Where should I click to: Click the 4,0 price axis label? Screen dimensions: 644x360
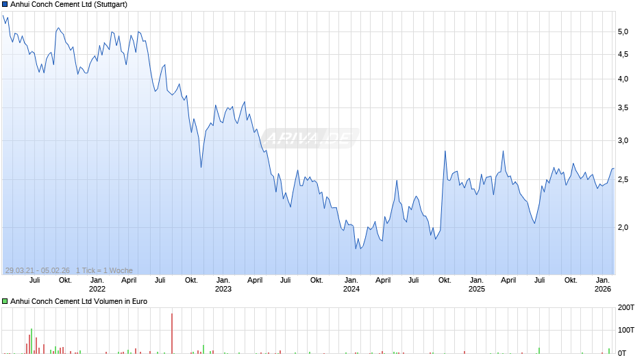[x=623, y=79]
